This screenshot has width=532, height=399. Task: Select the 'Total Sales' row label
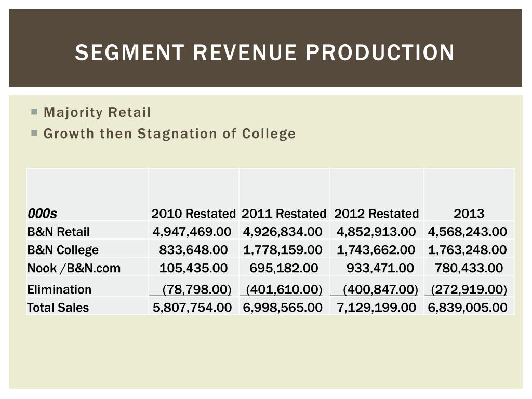click(x=58, y=308)
